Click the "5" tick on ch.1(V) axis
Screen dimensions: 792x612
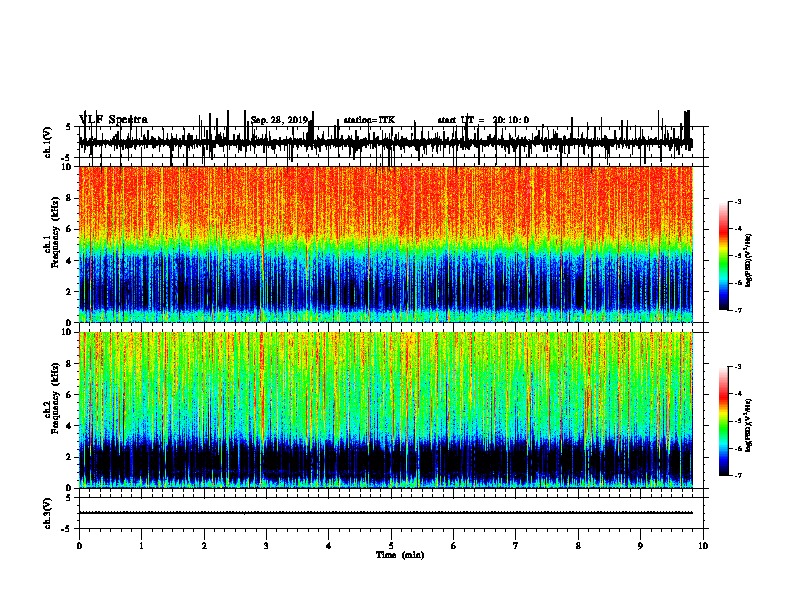click(68, 127)
